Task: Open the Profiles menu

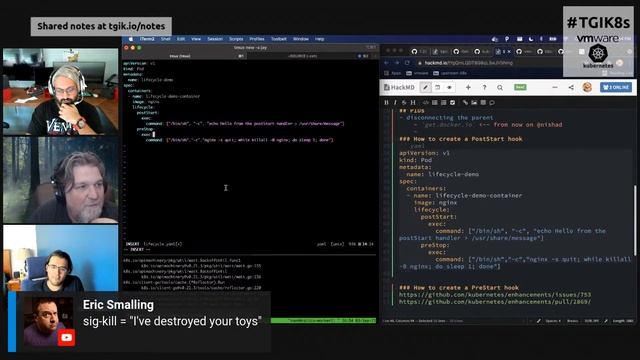Action: (257, 39)
